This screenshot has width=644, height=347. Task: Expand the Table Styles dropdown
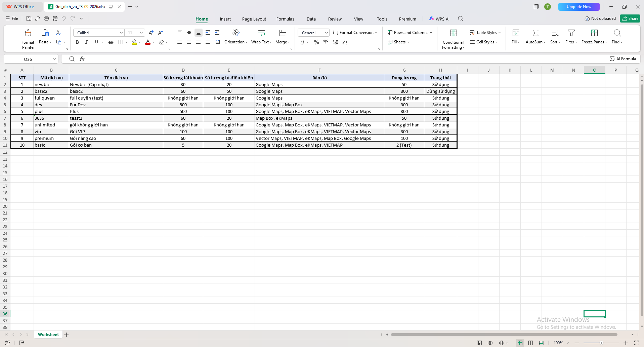(x=500, y=33)
